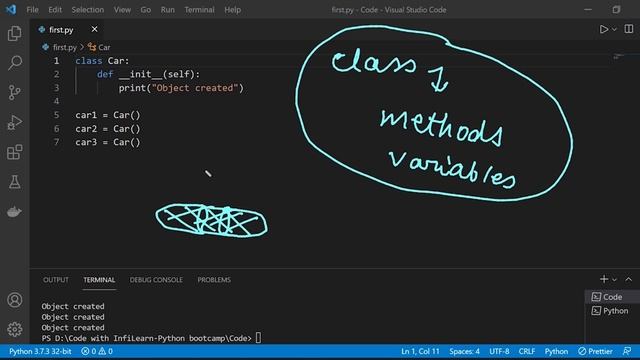Open the Selection menu
The width and height of the screenshot is (640, 360).
click(87, 9)
